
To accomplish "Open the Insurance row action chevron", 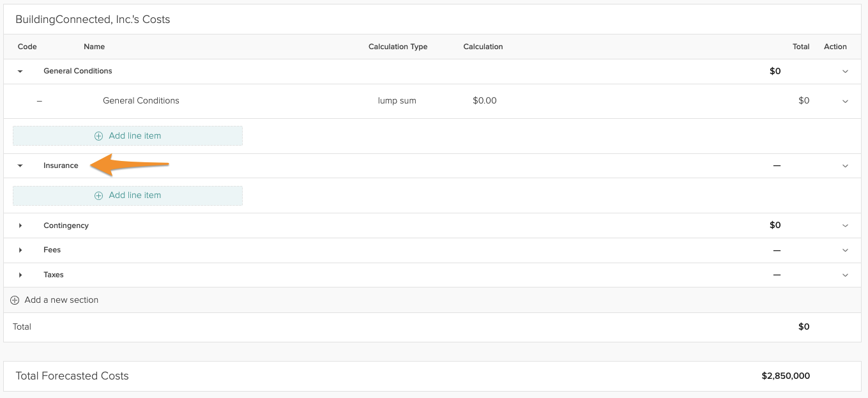I will (845, 166).
